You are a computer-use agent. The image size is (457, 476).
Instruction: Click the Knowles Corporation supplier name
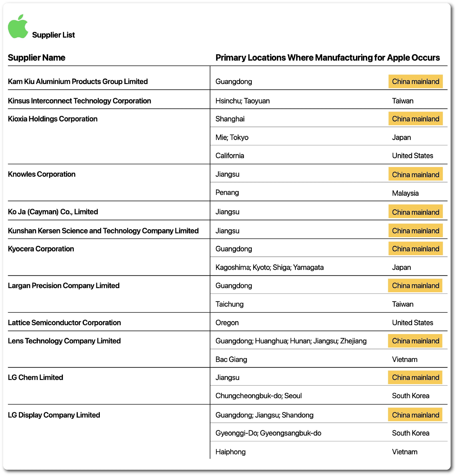click(x=42, y=174)
